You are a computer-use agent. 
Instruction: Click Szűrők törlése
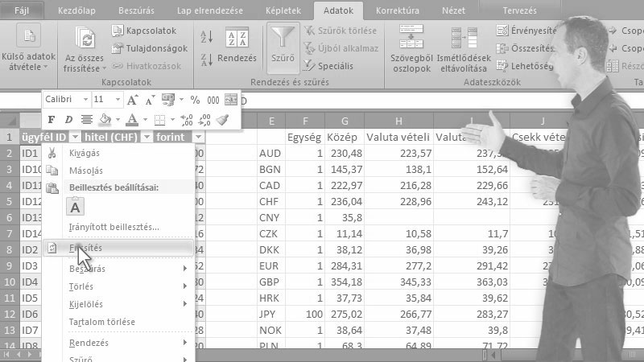coord(340,31)
